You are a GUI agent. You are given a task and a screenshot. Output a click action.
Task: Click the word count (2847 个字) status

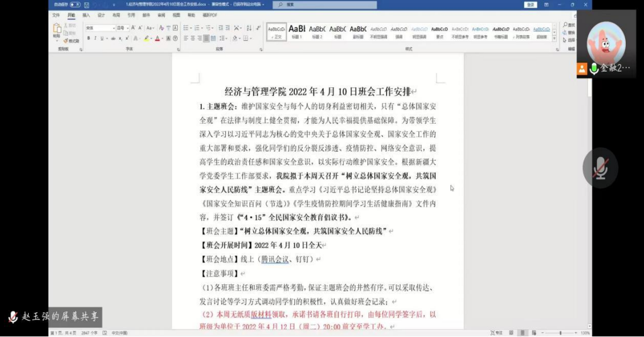(x=89, y=333)
